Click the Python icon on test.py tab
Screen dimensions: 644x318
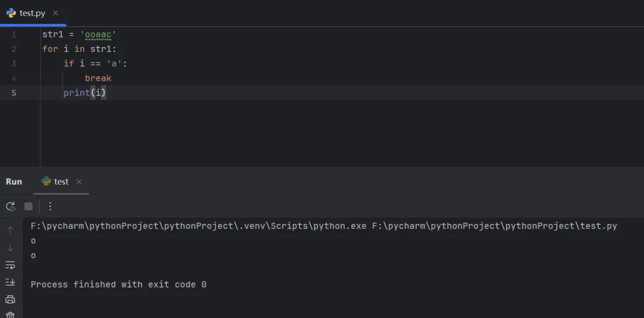coord(11,13)
